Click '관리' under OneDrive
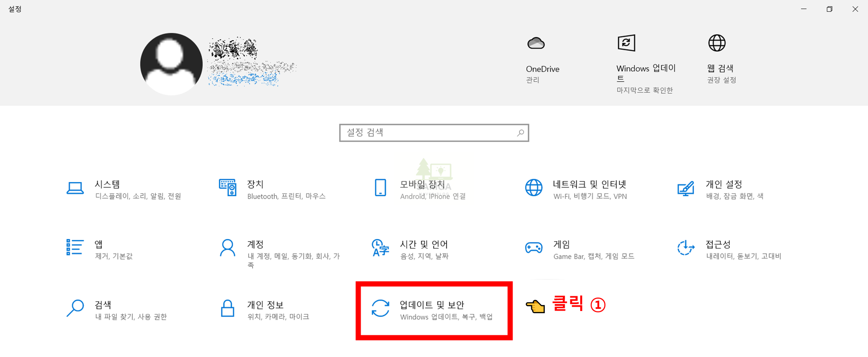Image resolution: width=868 pixels, height=357 pixels. (x=533, y=80)
